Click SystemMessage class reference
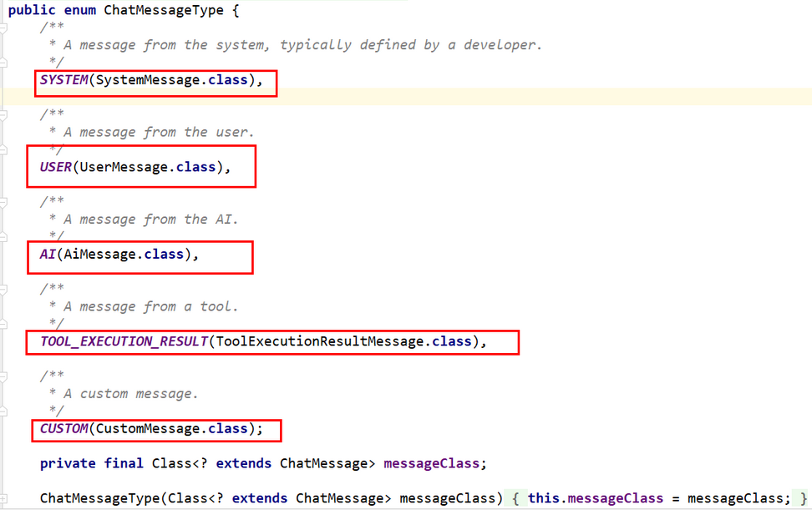Viewport: 812px width, 510px height. tap(148, 79)
